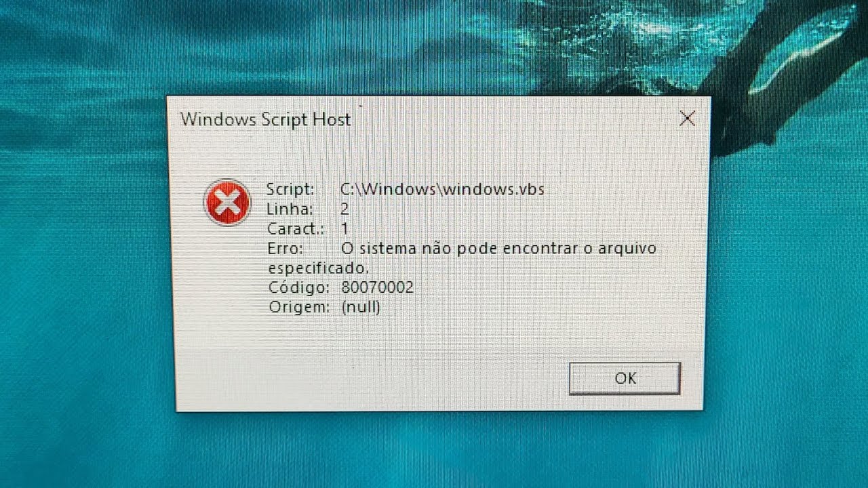Click the error code 80070002
868x488 pixels.
tap(378, 287)
